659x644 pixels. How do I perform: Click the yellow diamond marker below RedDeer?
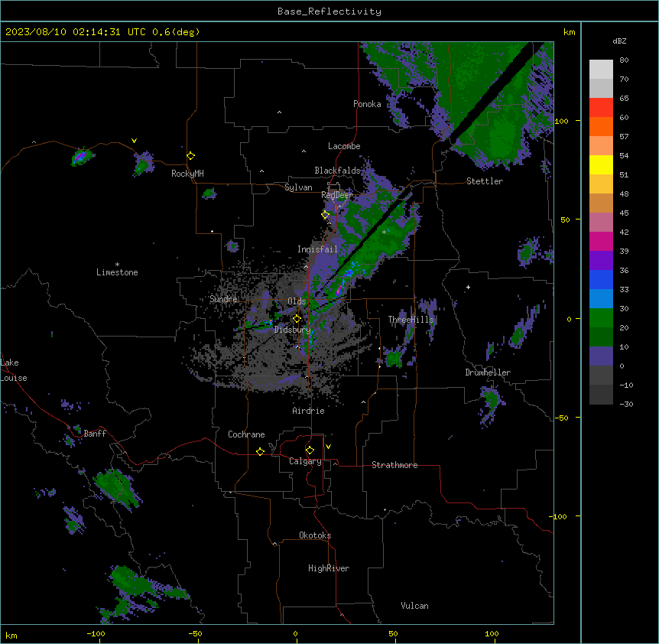pos(326,215)
